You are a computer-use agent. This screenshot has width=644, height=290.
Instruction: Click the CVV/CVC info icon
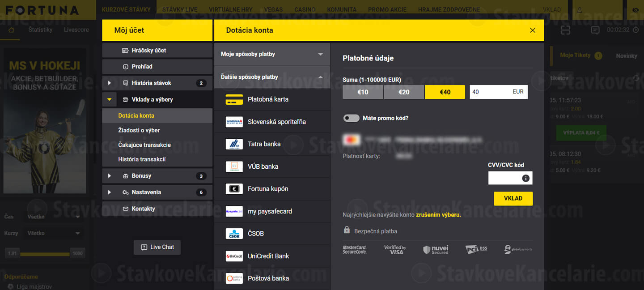(525, 178)
